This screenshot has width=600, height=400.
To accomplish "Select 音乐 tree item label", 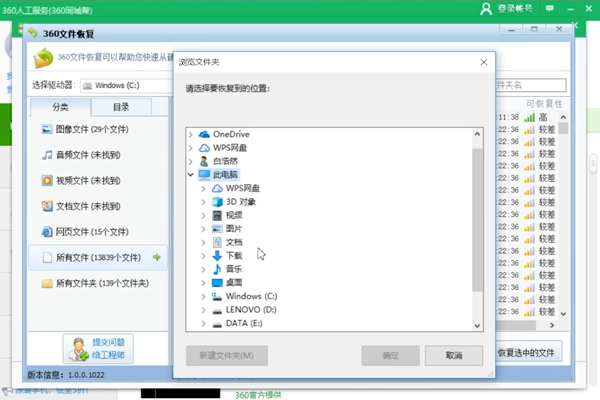I will pyautogui.click(x=234, y=269).
